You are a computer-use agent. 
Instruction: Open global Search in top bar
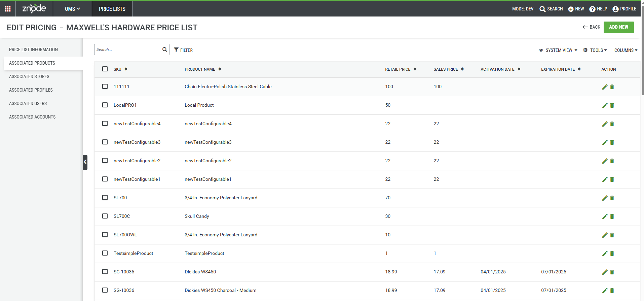tap(551, 9)
